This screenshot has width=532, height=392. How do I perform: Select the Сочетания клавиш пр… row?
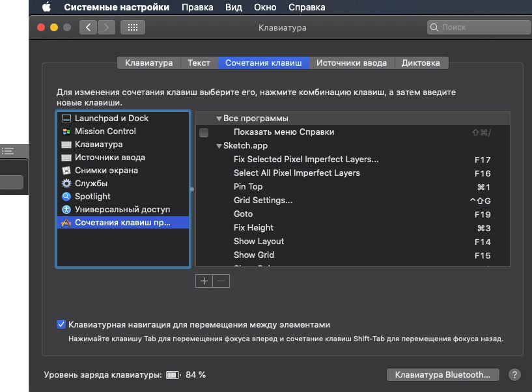123,223
